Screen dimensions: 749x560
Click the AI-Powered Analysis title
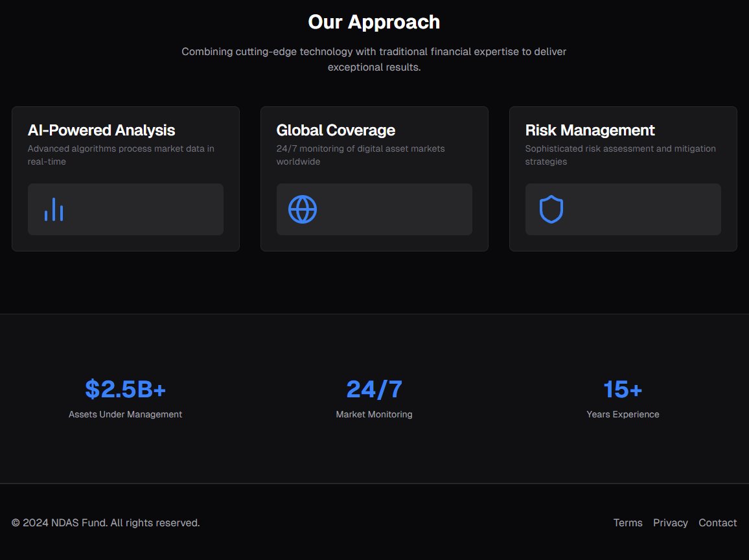click(x=101, y=130)
